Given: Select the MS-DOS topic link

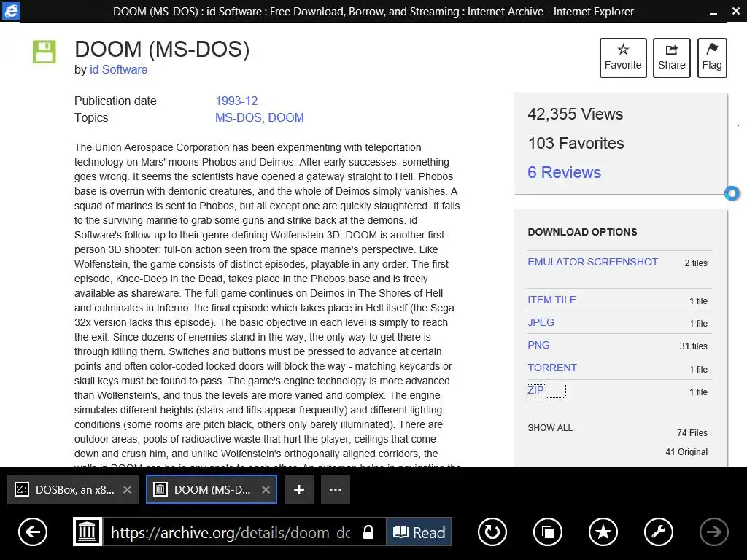Looking at the screenshot, I should (239, 117).
